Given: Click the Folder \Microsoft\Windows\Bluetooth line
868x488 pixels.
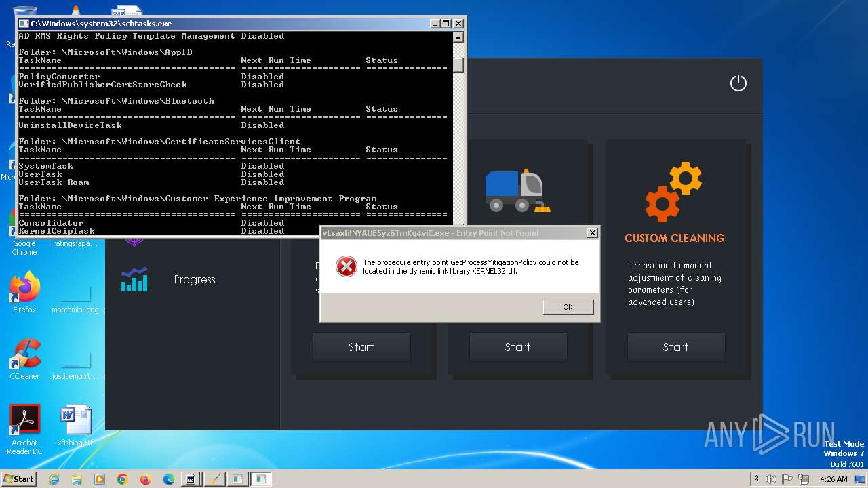Looking at the screenshot, I should pos(116,101).
